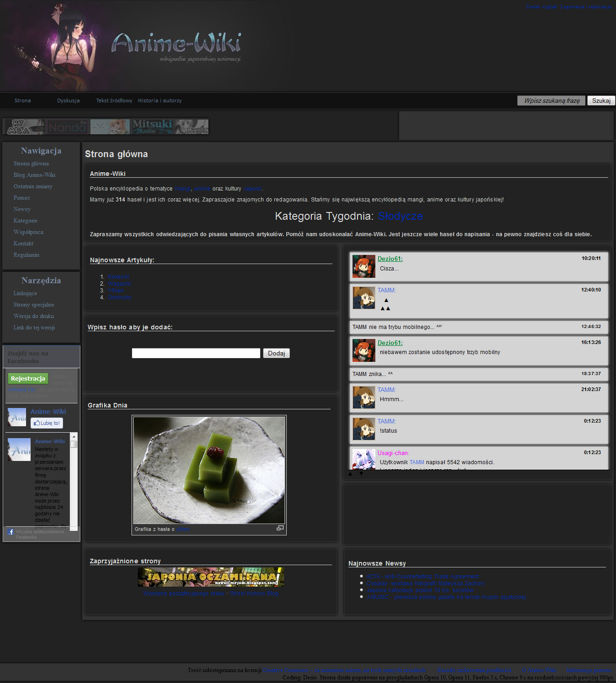
Task: Open Kategorie in the sidebar
Action: (26, 221)
